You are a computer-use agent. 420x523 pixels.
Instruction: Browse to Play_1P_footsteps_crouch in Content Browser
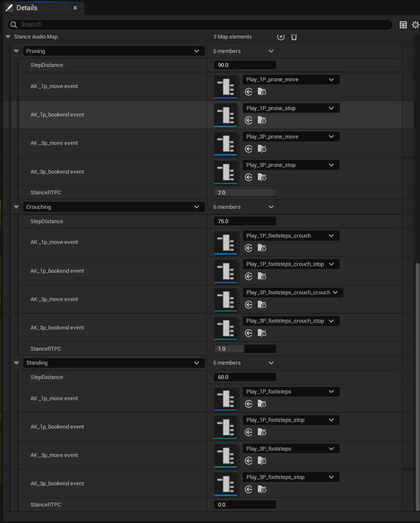[262, 248]
